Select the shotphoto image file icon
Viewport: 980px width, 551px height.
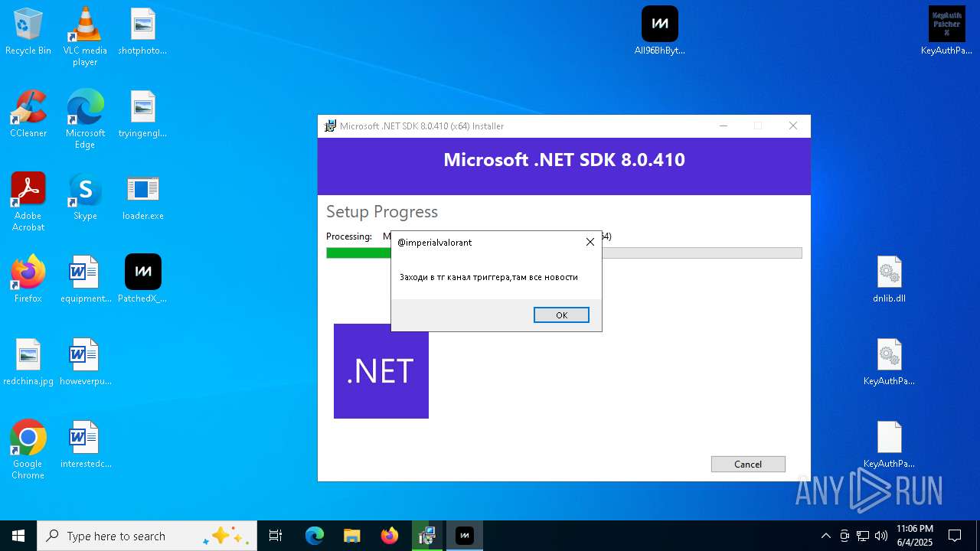click(x=142, y=32)
